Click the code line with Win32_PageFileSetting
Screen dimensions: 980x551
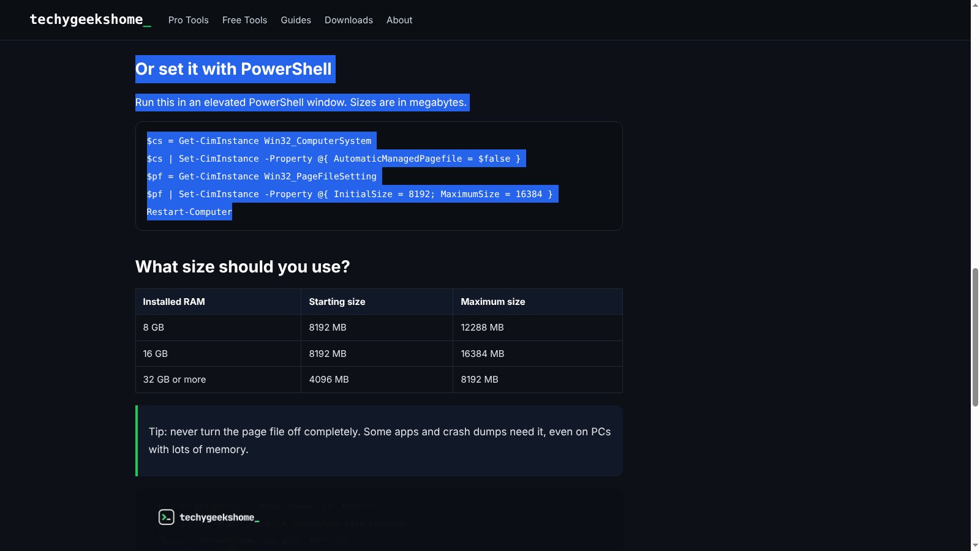coord(262,176)
